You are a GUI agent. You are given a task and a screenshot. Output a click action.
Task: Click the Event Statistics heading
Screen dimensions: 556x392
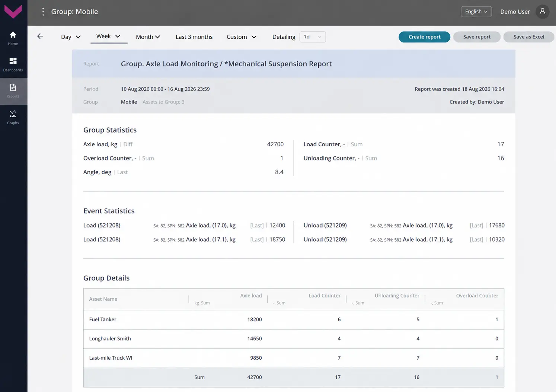click(109, 211)
